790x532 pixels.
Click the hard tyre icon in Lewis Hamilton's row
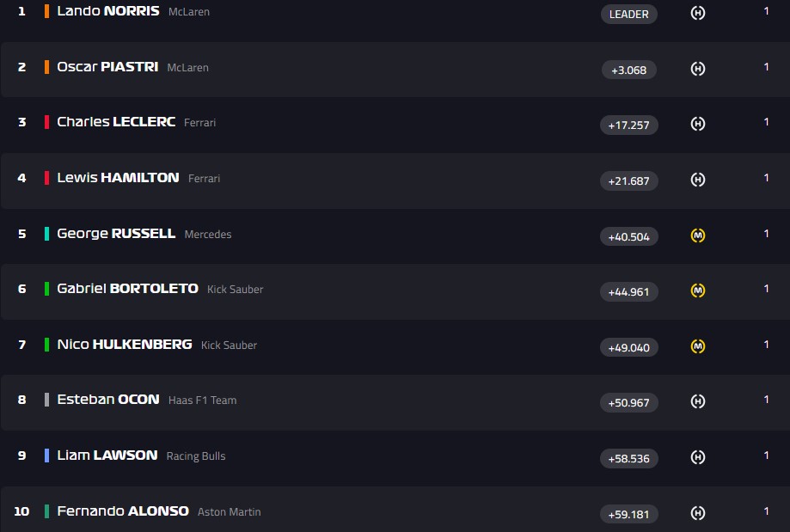(x=698, y=180)
